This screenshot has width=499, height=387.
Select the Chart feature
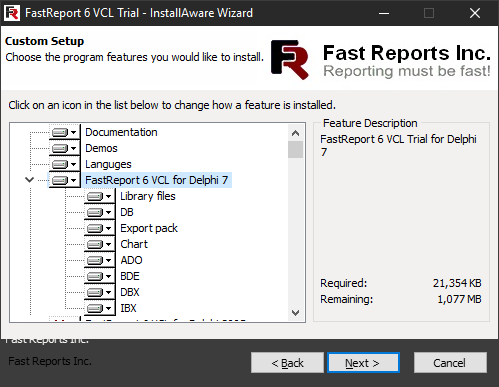click(134, 244)
